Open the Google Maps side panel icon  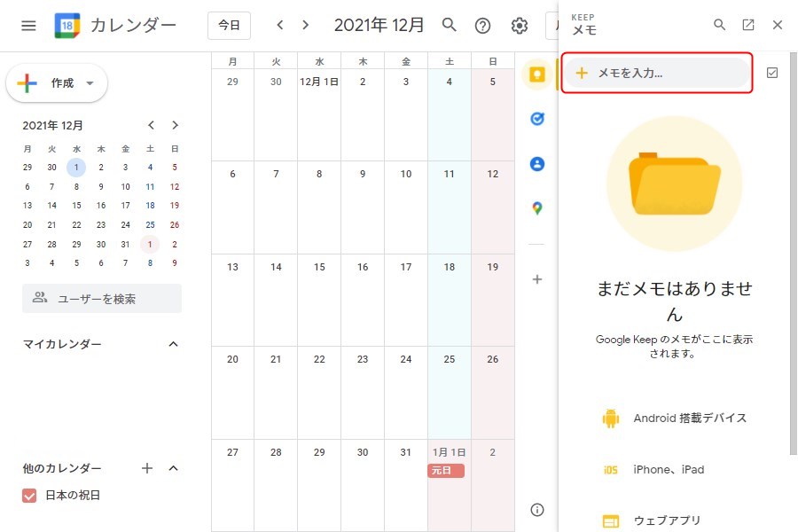point(536,208)
